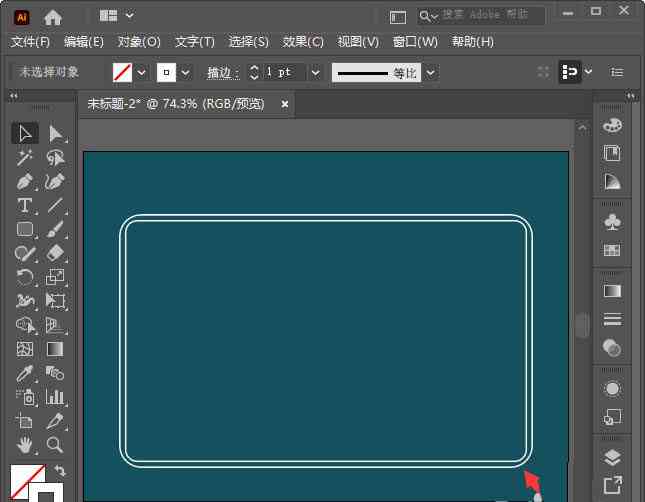Image resolution: width=645 pixels, height=502 pixels.
Task: Close the 未标题-2 document tab
Action: coord(285,104)
